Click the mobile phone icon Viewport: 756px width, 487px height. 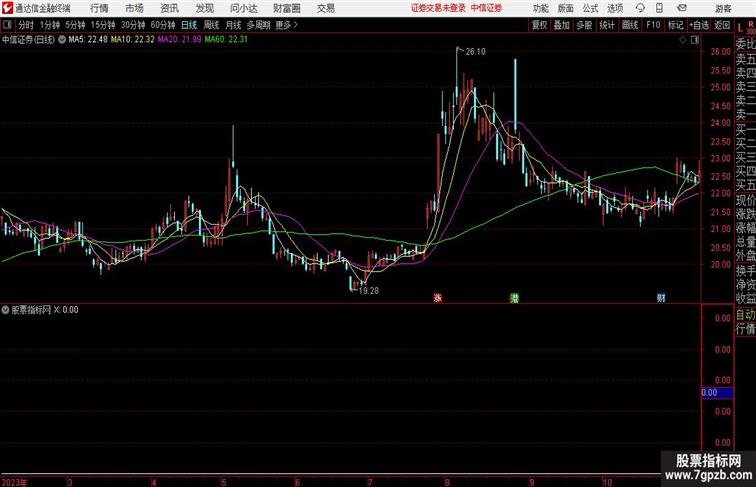point(659,8)
